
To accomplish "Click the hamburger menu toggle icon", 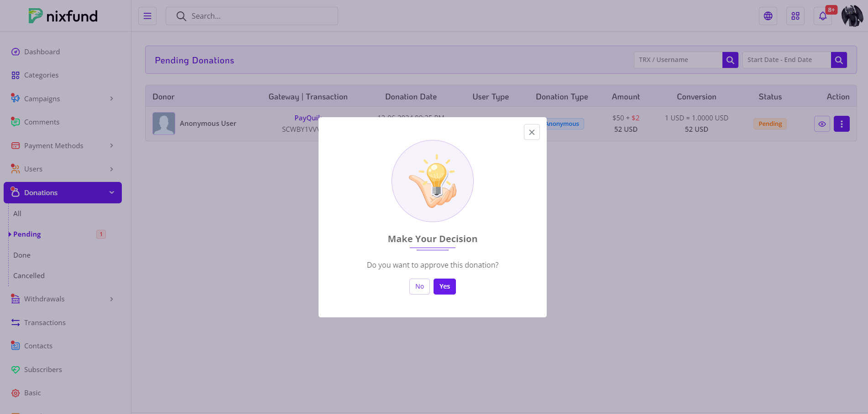I will click(x=147, y=16).
